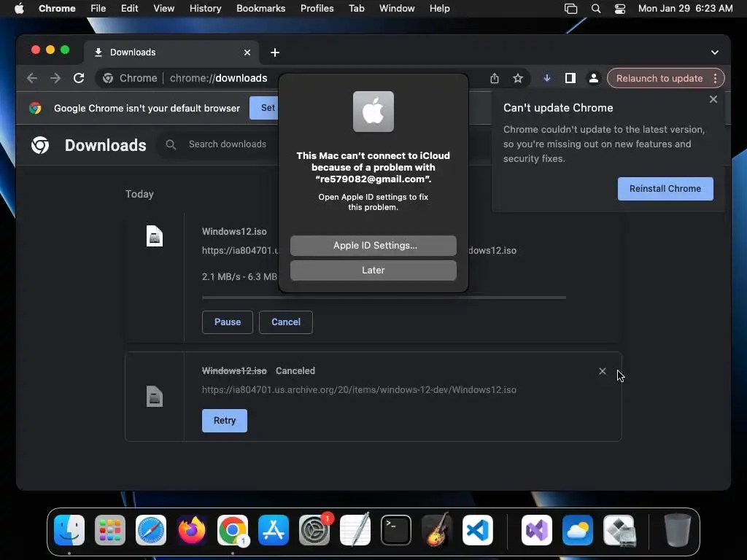Screen dimensions: 747x560
Task: Open the downloads arrow icon in toolbar
Action: [x=547, y=78]
